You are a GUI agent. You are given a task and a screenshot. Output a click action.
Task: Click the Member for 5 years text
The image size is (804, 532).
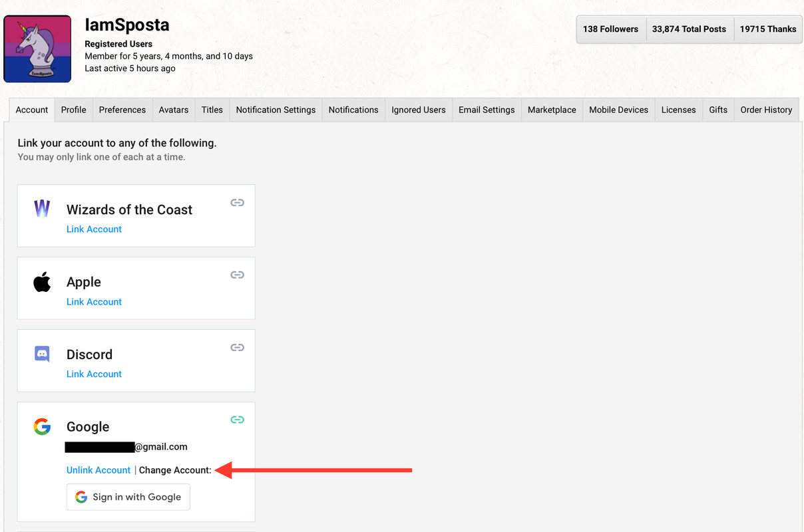pyautogui.click(x=168, y=56)
